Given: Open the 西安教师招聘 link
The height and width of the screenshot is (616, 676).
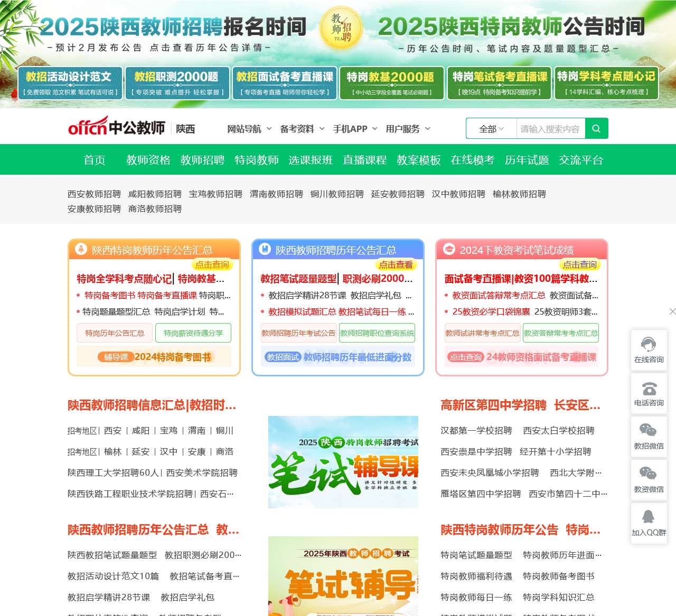Looking at the screenshot, I should (94, 194).
